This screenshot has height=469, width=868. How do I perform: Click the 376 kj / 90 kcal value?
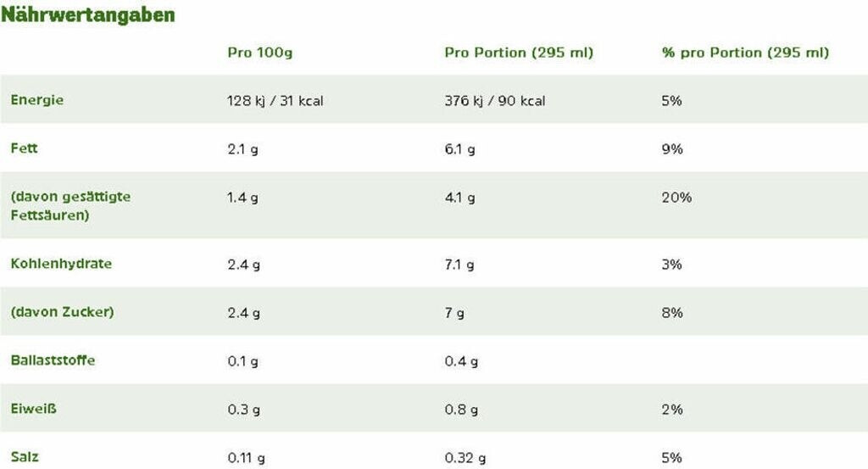(495, 101)
